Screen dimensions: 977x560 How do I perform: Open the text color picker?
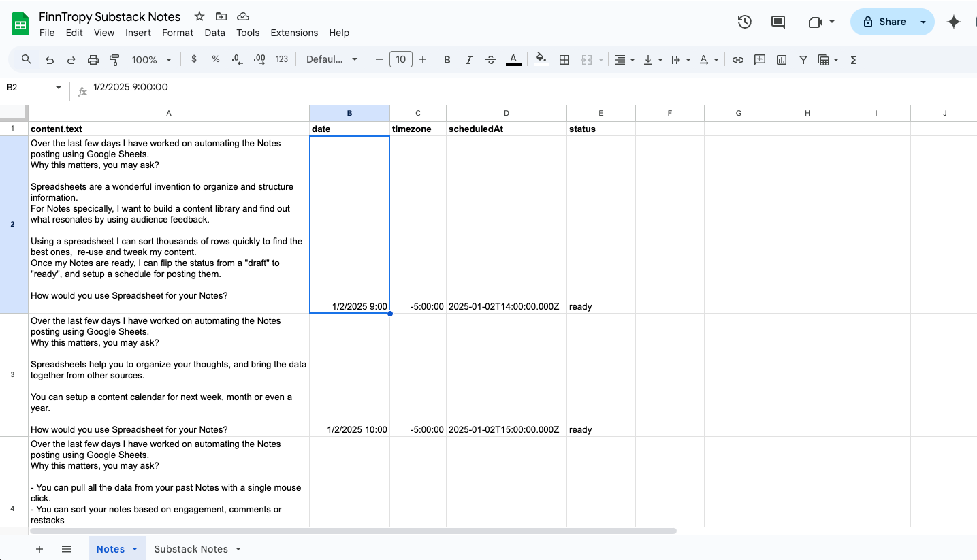tap(513, 60)
